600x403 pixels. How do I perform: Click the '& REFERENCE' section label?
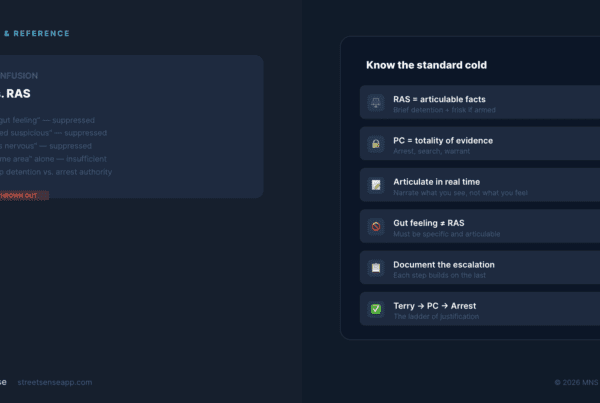36,33
